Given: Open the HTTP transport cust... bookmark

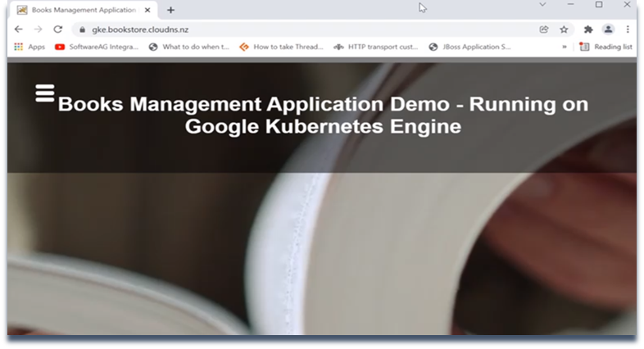Looking at the screenshot, I should pyautogui.click(x=376, y=47).
